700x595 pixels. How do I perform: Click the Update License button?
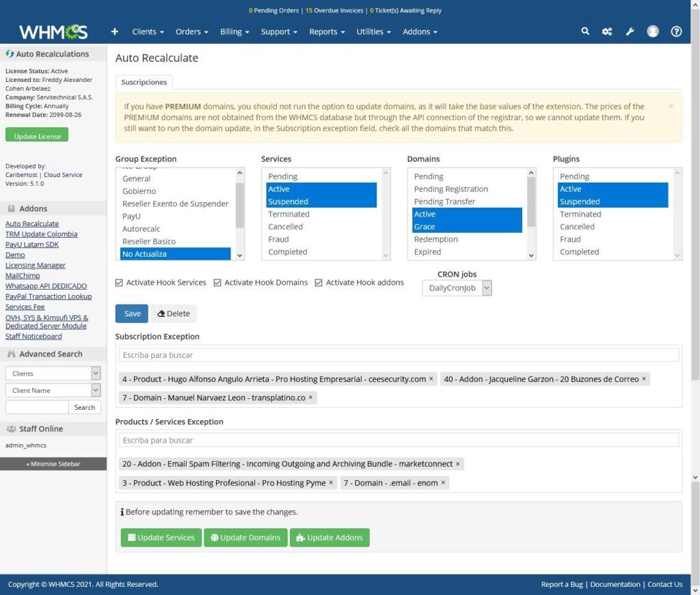(x=37, y=135)
